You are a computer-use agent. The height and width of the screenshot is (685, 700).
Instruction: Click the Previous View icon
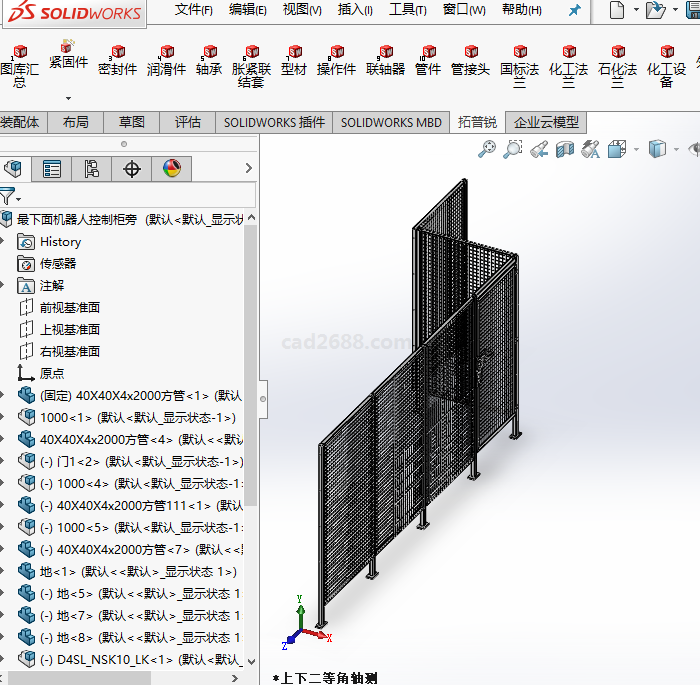[539, 149]
